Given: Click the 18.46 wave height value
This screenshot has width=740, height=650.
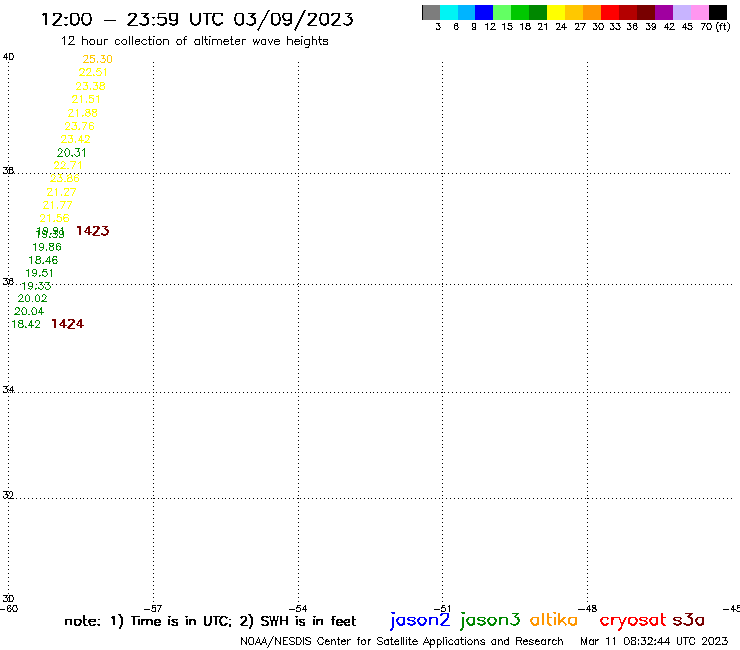Looking at the screenshot, I should tap(43, 260).
